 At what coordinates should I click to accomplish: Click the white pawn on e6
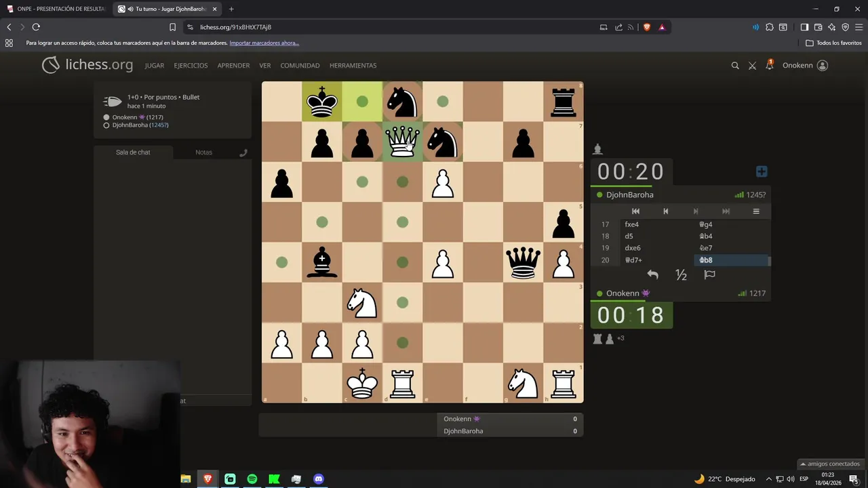(442, 182)
